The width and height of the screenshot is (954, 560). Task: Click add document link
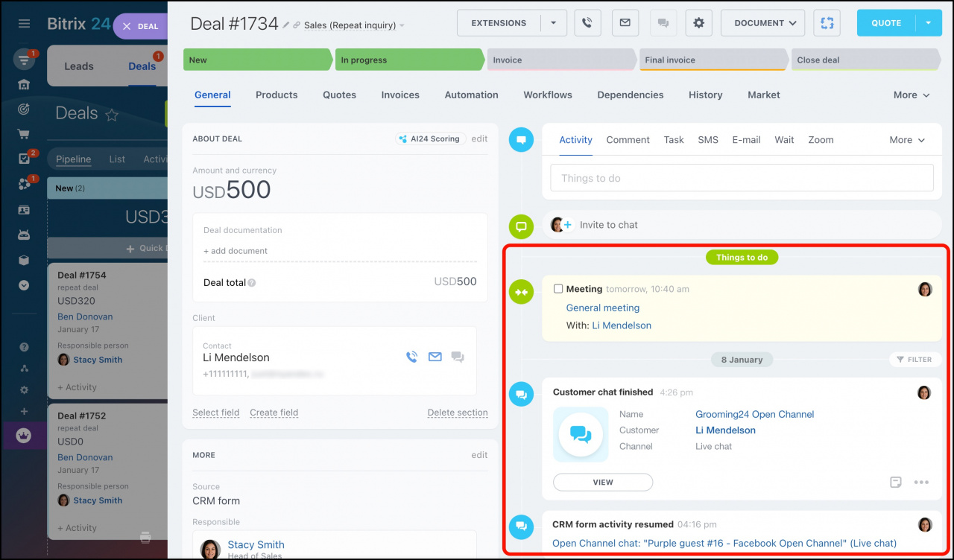click(236, 251)
